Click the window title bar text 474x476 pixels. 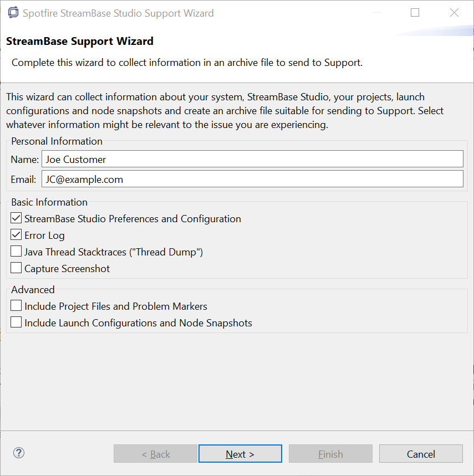click(x=118, y=13)
